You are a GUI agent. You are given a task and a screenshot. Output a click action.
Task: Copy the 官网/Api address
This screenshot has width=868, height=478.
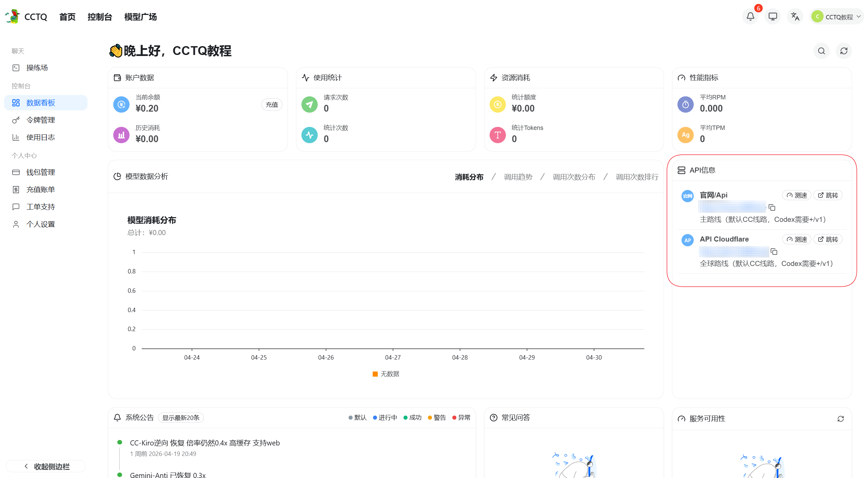point(772,207)
